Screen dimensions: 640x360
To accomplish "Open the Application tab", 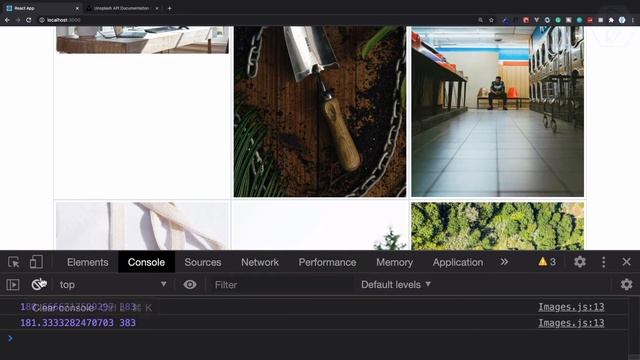I will [x=458, y=262].
